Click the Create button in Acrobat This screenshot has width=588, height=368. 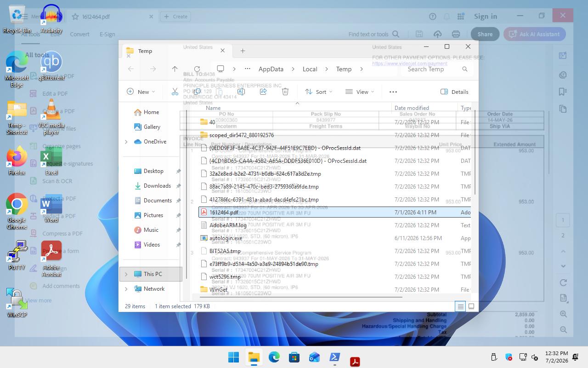pyautogui.click(x=175, y=17)
